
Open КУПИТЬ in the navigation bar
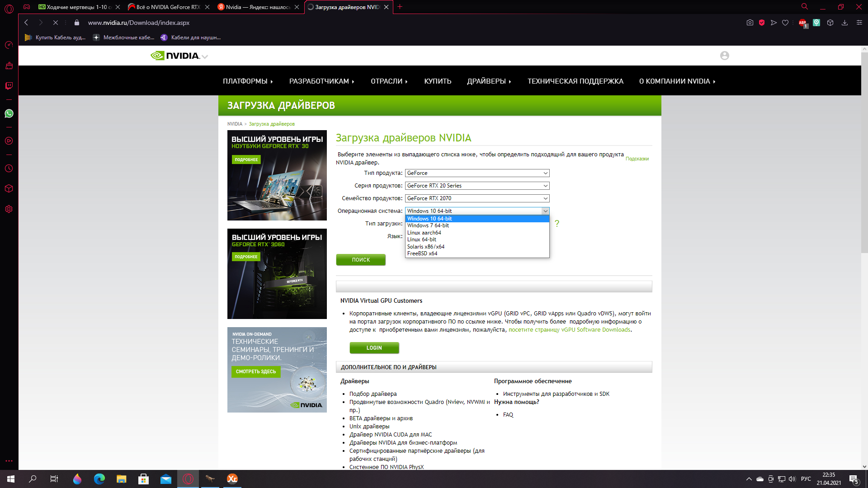click(438, 81)
